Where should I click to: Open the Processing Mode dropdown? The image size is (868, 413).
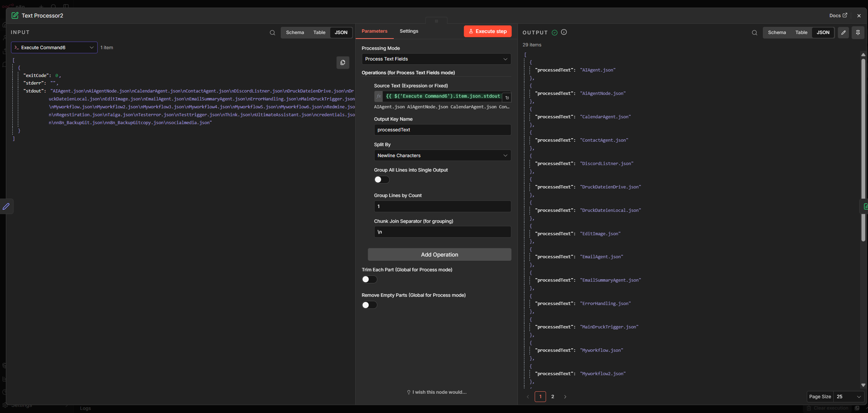coord(436,59)
